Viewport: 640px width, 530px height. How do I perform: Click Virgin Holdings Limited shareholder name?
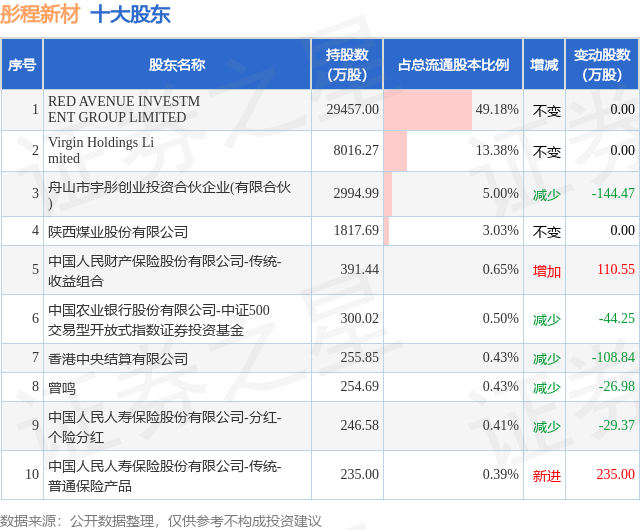(x=101, y=150)
